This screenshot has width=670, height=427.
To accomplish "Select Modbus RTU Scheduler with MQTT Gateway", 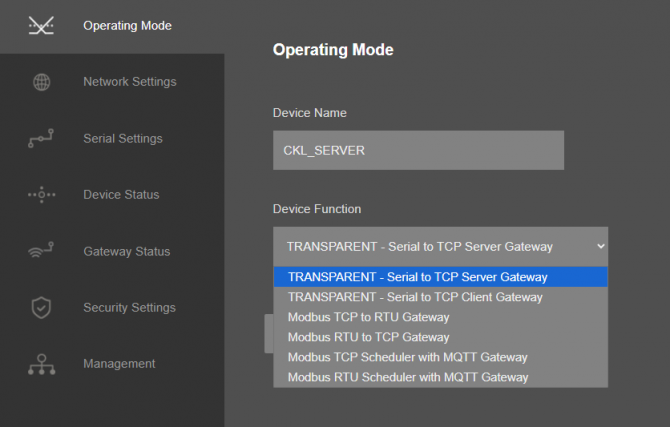I will (441, 377).
